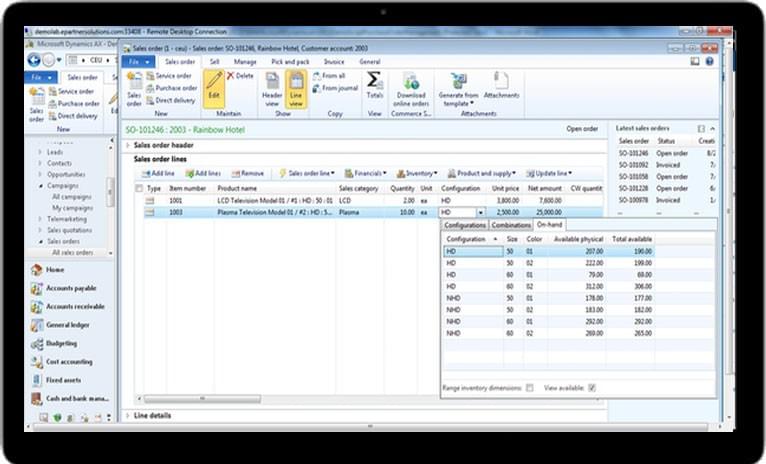
Task: Click the Configuration column header in lookup
Action: pos(471,239)
